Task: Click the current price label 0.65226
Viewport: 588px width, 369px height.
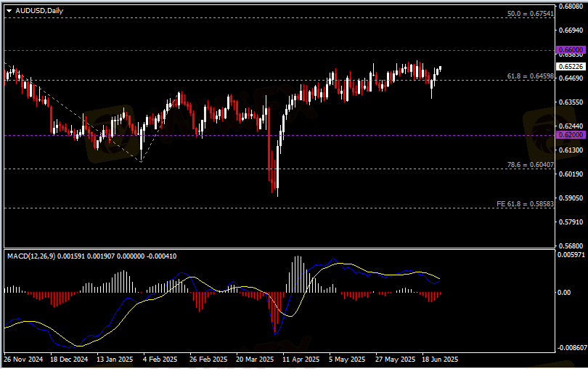Action: (568, 66)
